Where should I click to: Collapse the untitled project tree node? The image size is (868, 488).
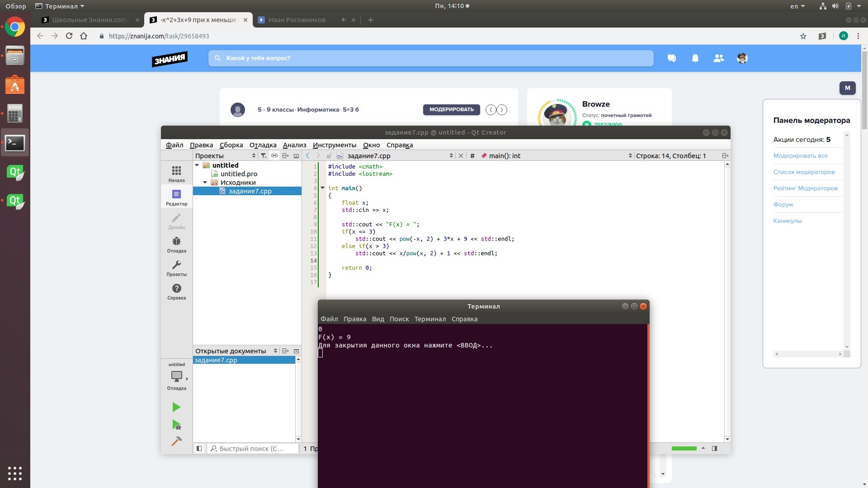[x=197, y=165]
